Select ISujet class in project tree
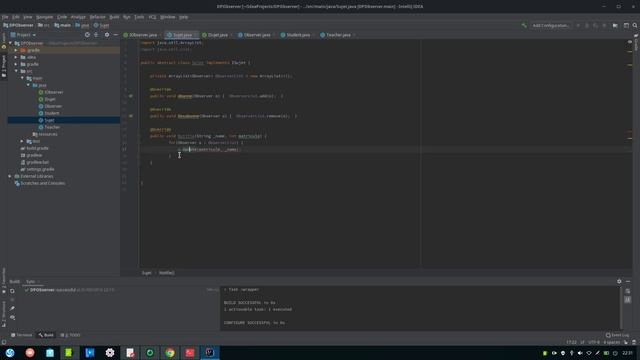 tap(47, 99)
